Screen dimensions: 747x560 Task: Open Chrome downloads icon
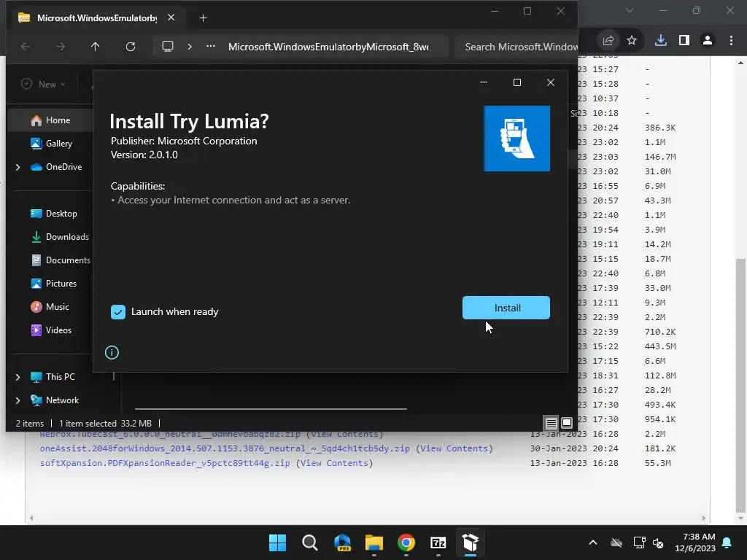pyautogui.click(x=661, y=41)
